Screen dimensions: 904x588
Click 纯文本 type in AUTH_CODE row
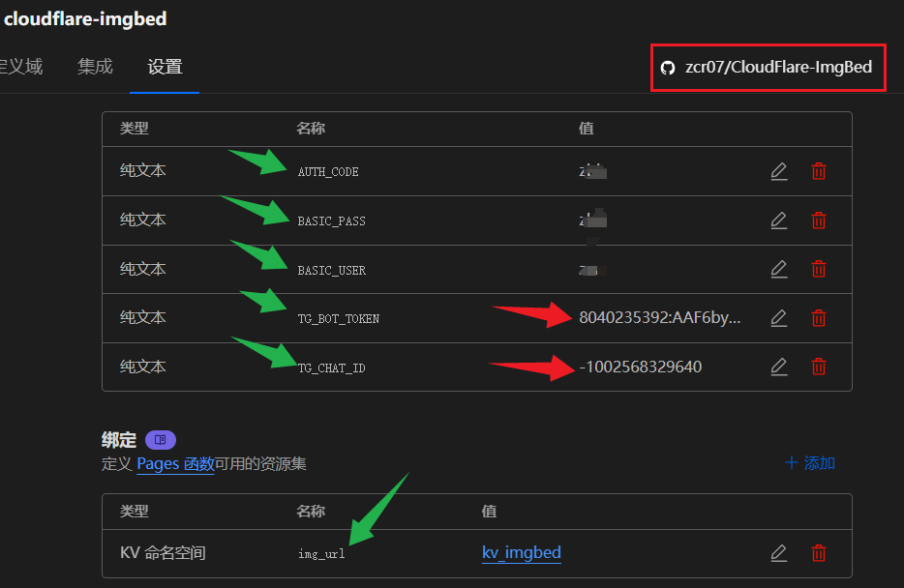click(x=143, y=170)
